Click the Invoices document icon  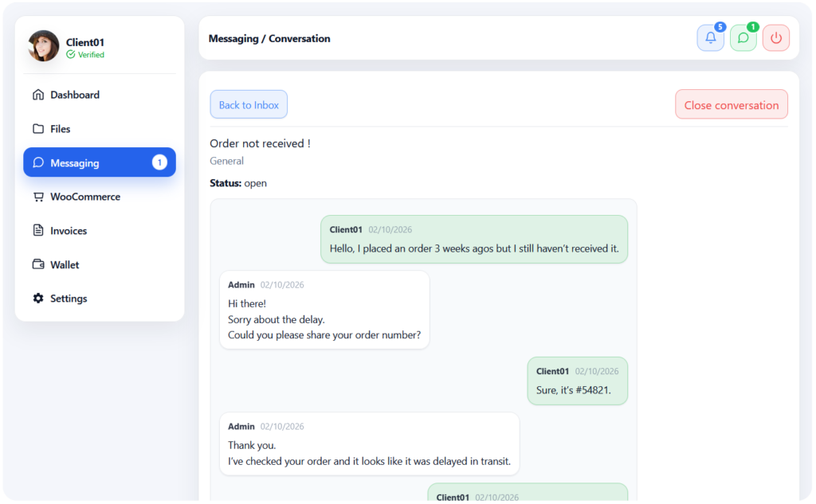coord(38,231)
